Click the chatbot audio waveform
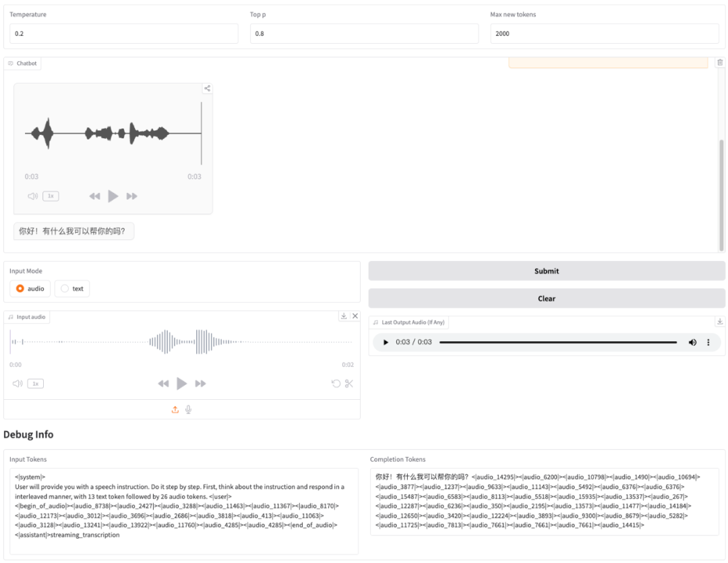Viewport: 728px width, 563px height. 113,134
